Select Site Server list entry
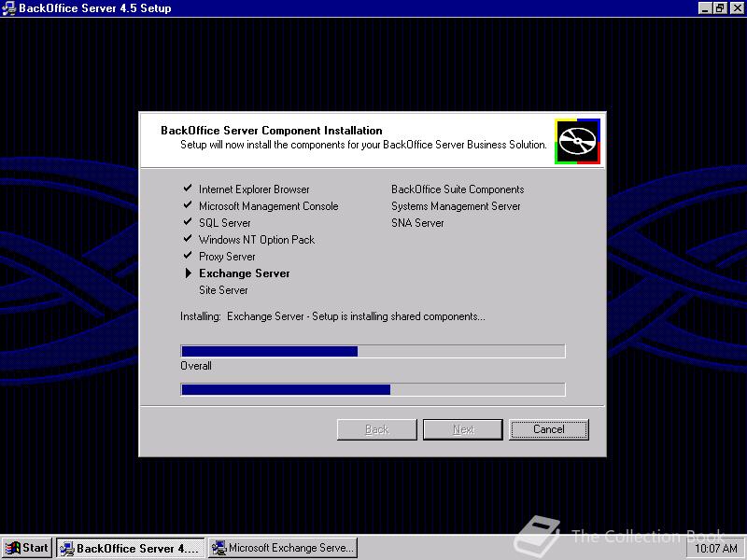This screenshot has height=560, width=747. pyautogui.click(x=223, y=290)
